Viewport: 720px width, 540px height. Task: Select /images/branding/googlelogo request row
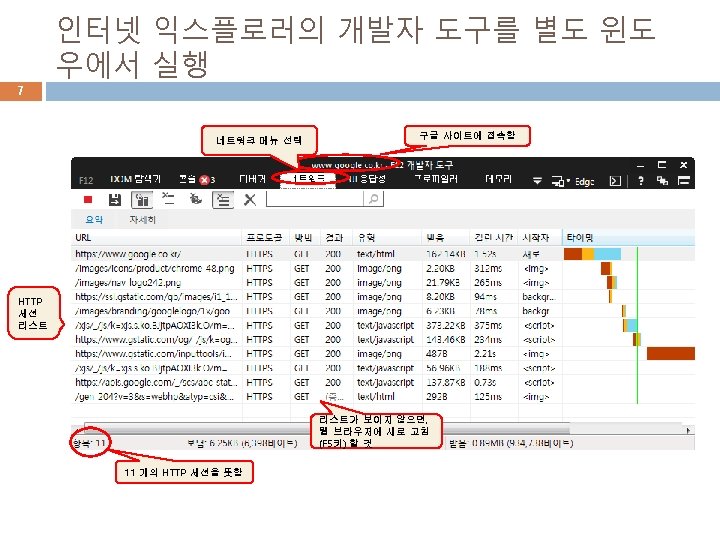383,311
